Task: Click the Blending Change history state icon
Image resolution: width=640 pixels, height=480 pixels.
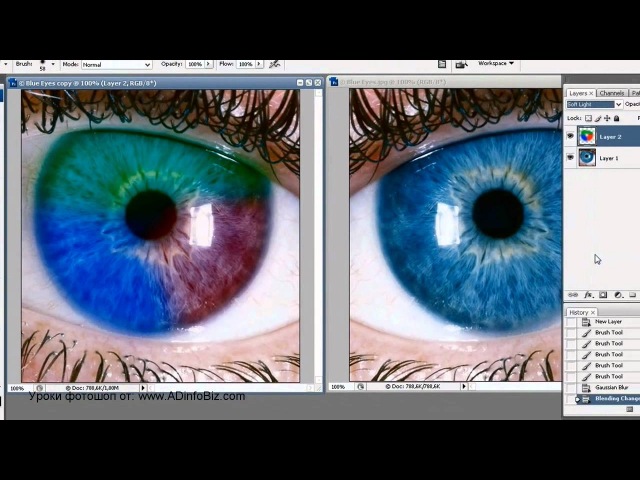Action: coord(586,399)
